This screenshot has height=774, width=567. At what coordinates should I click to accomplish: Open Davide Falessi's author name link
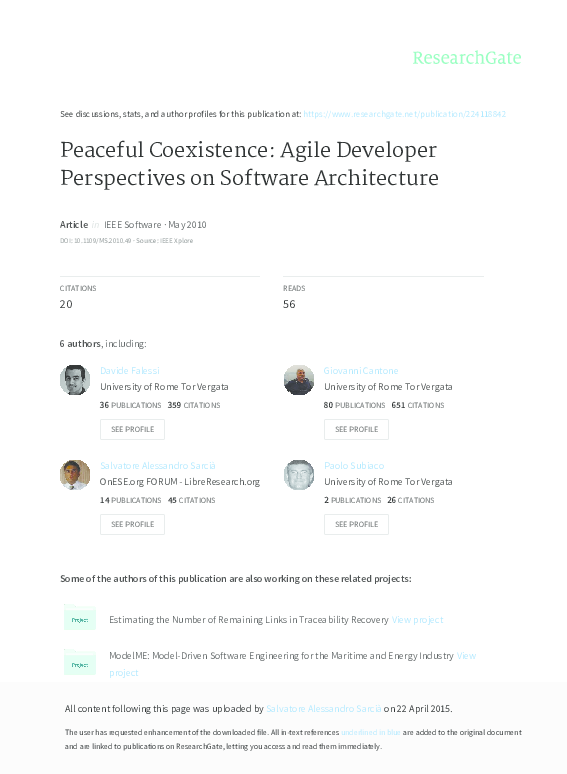click(130, 370)
